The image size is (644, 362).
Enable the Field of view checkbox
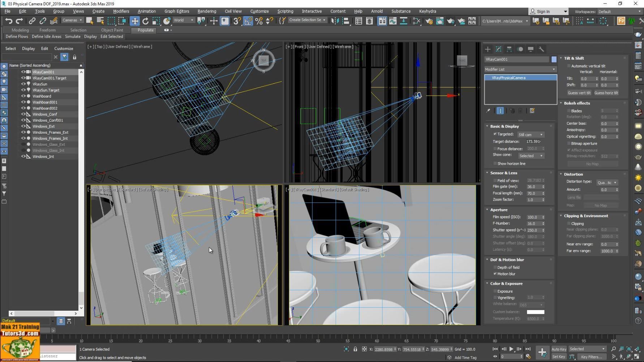point(495,181)
